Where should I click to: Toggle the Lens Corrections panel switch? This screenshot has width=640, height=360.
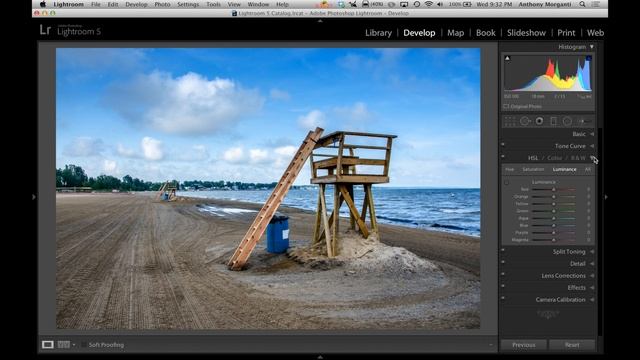(503, 274)
